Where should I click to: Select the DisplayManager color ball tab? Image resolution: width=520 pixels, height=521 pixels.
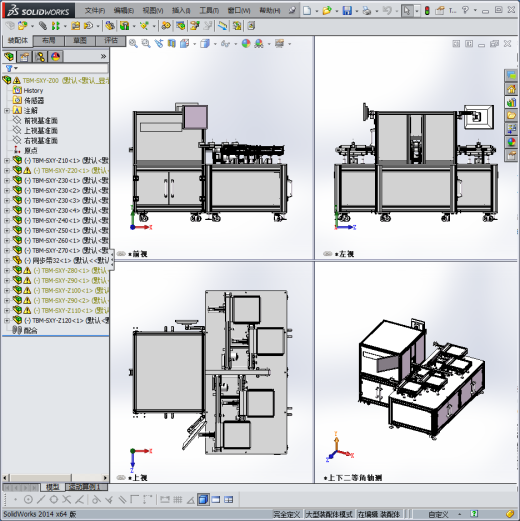(x=55, y=57)
